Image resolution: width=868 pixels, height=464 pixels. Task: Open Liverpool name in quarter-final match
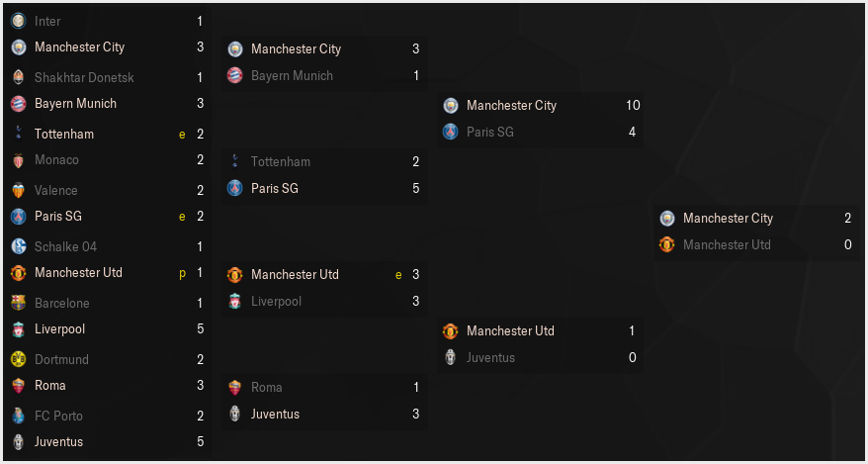(276, 301)
